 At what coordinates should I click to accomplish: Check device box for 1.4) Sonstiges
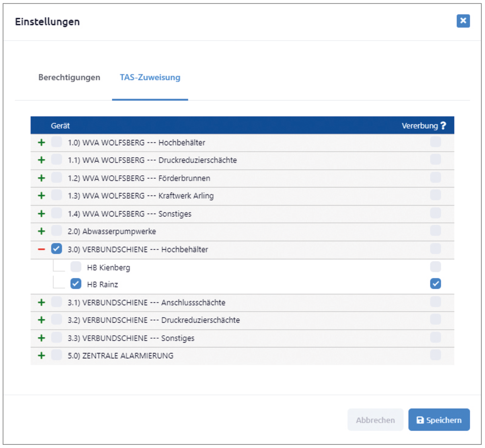[x=56, y=213]
